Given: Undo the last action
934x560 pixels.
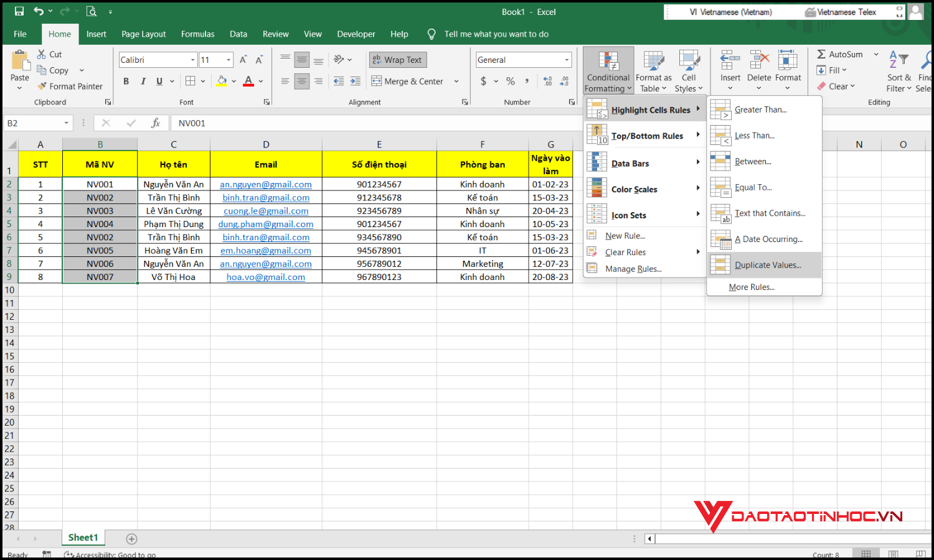Looking at the screenshot, I should (39, 11).
